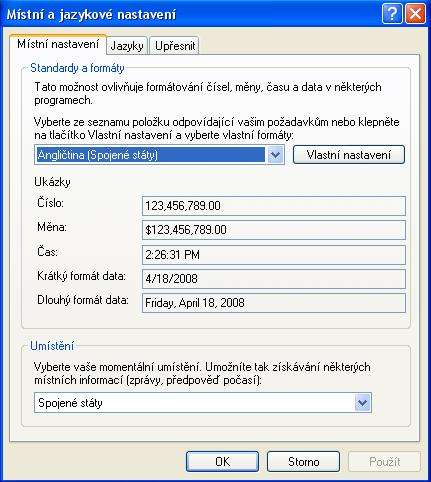Open the Vlastní nastavení button

(349, 155)
